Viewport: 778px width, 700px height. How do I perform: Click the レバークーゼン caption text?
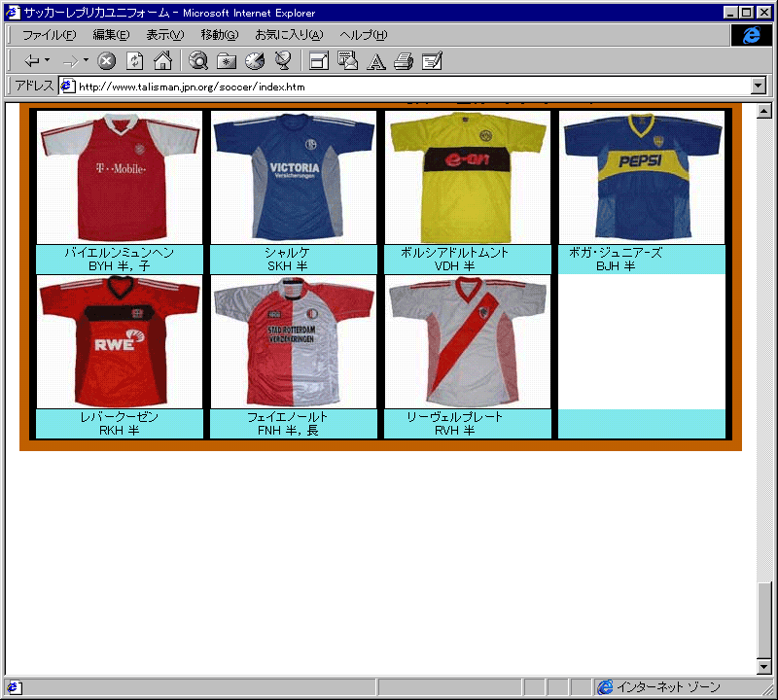pyautogui.click(x=119, y=417)
